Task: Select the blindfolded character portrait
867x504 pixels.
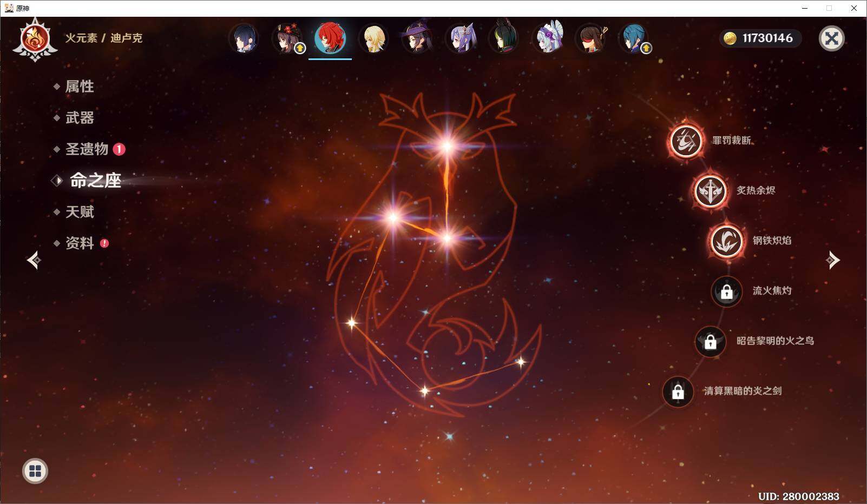Action: point(591,38)
